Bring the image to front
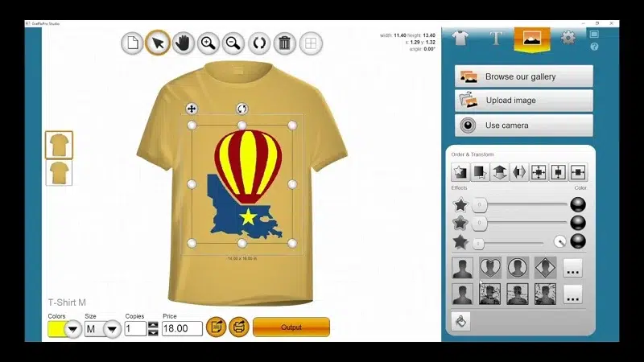The height and width of the screenshot is (362, 644). pos(460,172)
